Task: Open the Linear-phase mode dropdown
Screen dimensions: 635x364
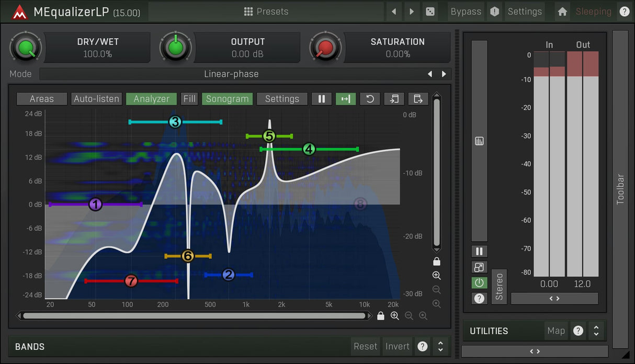Action: [231, 74]
